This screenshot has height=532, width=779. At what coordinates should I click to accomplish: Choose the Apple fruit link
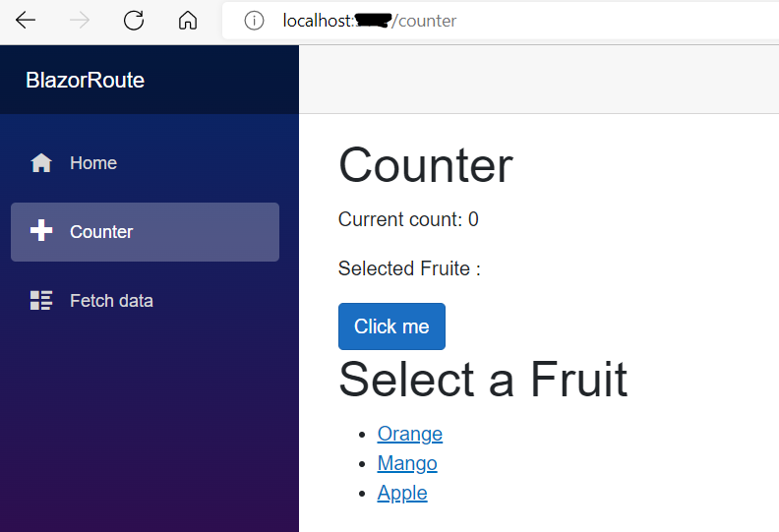402,493
